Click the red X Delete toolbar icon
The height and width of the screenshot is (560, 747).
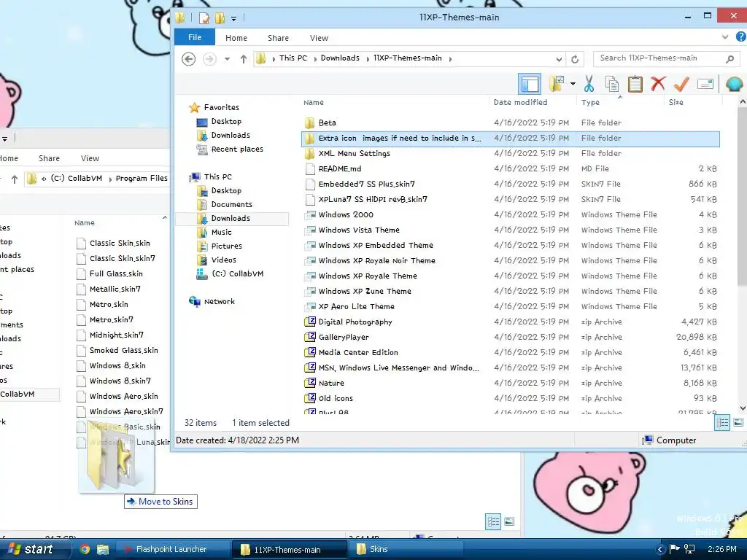(x=658, y=84)
